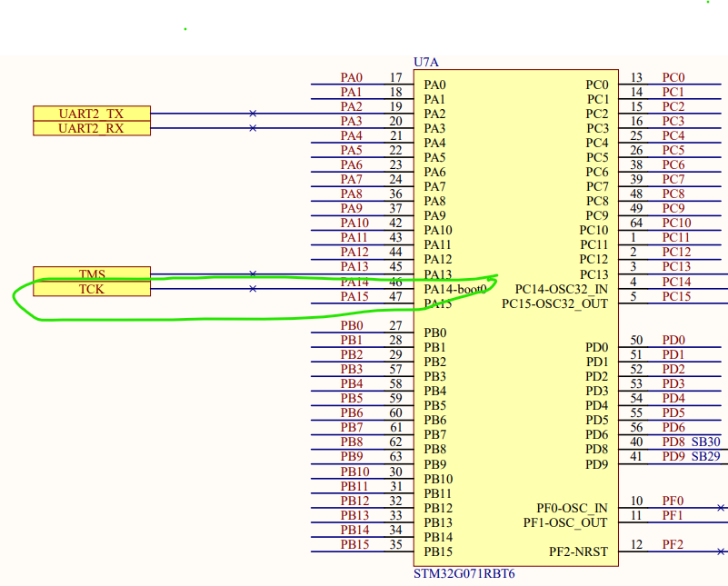
Task: Click pin number 47 on PA15
Action: tap(394, 297)
